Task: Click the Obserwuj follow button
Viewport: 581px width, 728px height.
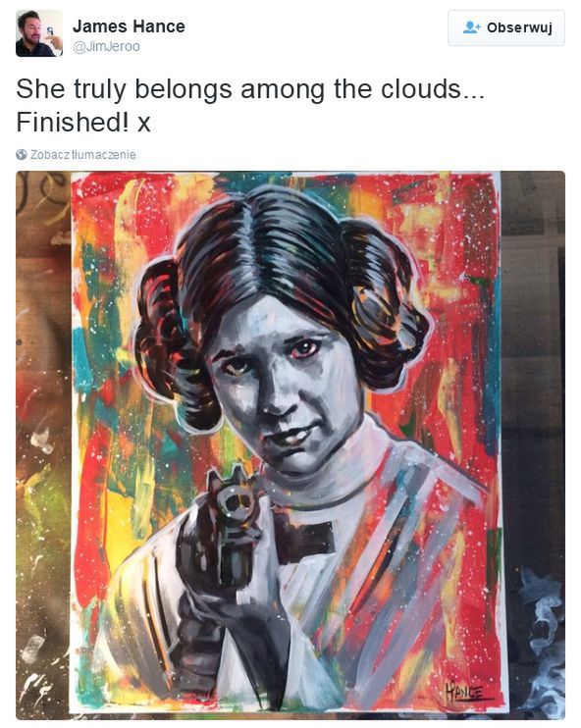Action: point(506,27)
